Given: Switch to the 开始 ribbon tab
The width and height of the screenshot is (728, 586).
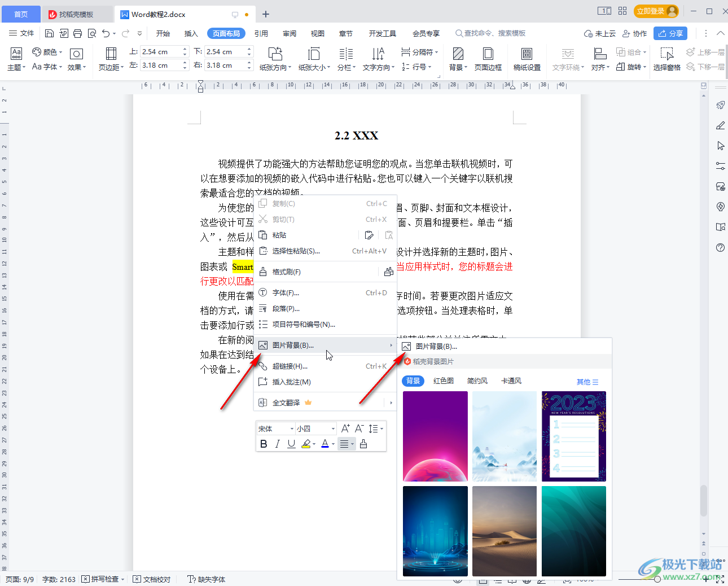Looking at the screenshot, I should tap(163, 33).
